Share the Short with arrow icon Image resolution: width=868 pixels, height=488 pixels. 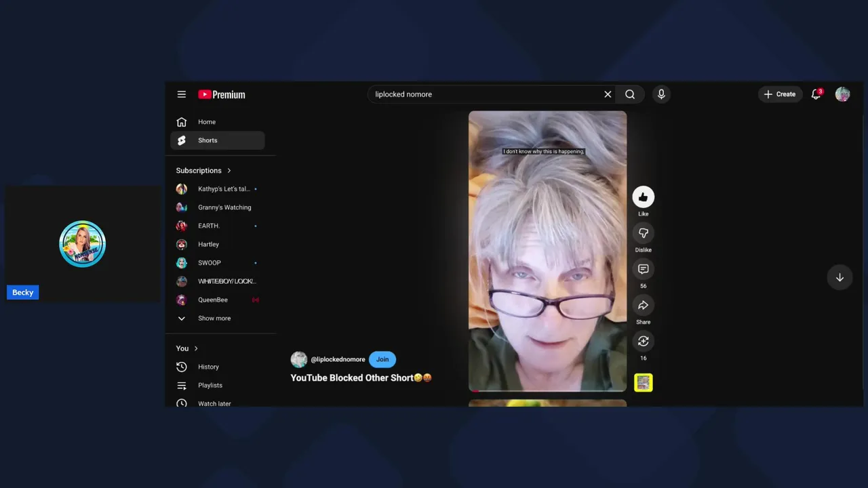click(x=643, y=305)
